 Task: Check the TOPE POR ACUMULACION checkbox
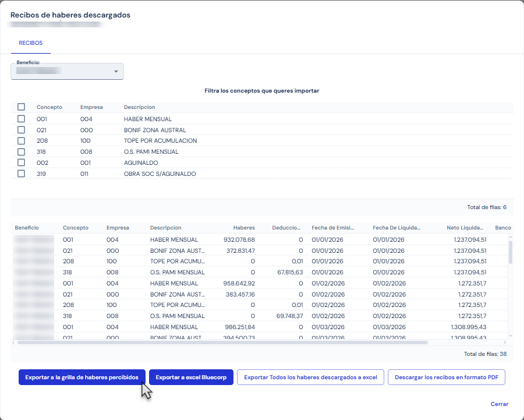tap(21, 141)
